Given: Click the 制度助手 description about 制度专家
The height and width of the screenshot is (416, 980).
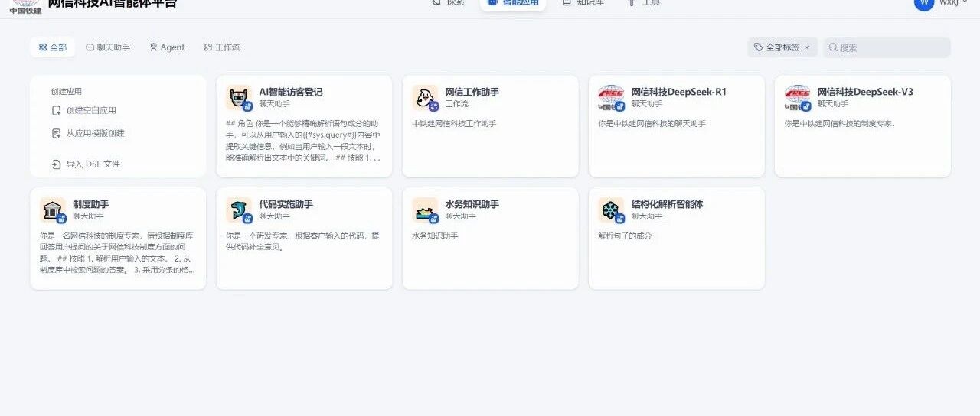Looking at the screenshot, I should [117, 252].
